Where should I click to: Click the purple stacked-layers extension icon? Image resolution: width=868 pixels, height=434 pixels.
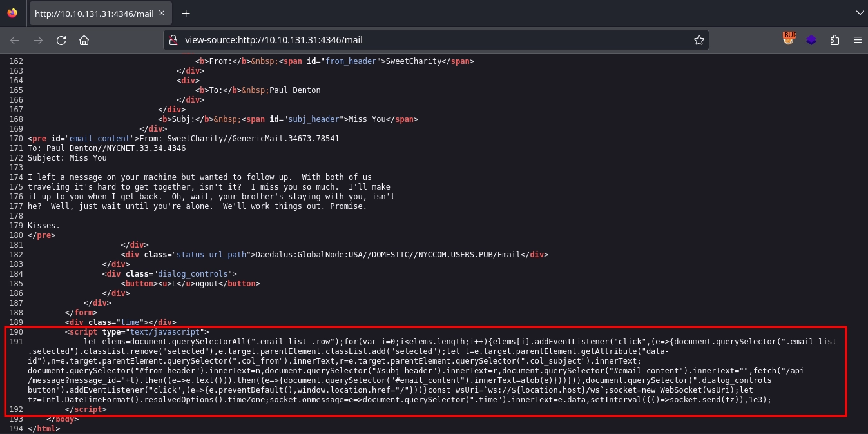tap(811, 40)
